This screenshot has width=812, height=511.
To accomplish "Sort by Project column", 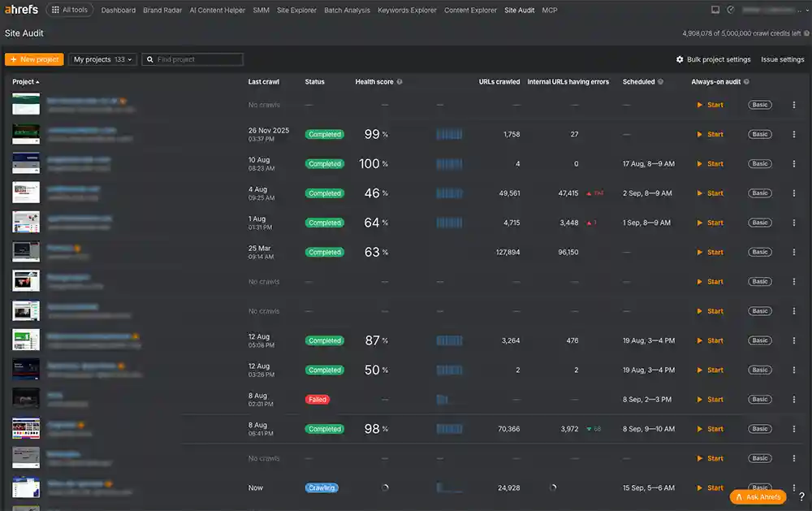I will (26, 82).
